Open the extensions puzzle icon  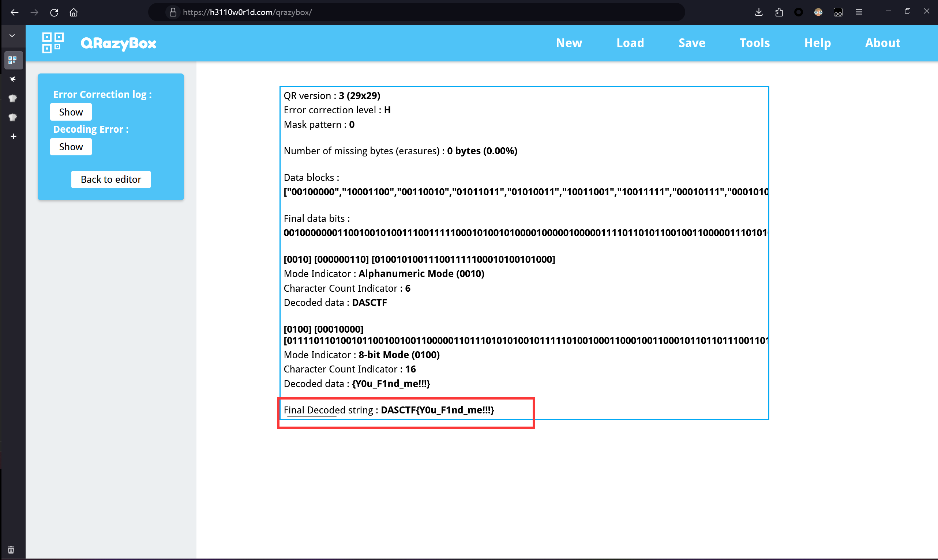(x=778, y=12)
